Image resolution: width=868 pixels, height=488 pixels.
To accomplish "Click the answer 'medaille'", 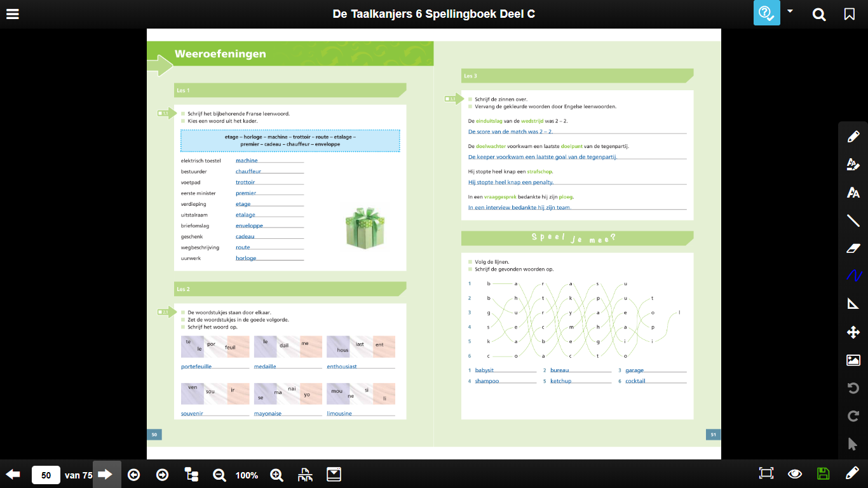I will (x=265, y=367).
